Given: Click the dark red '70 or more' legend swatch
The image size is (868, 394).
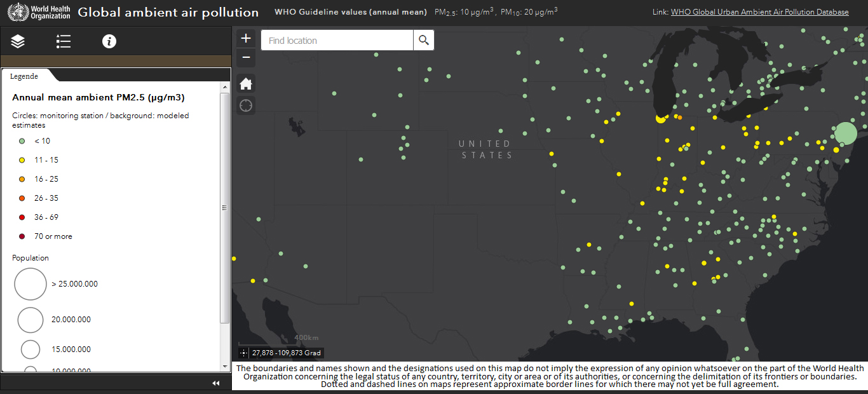Looking at the screenshot, I should pos(22,236).
